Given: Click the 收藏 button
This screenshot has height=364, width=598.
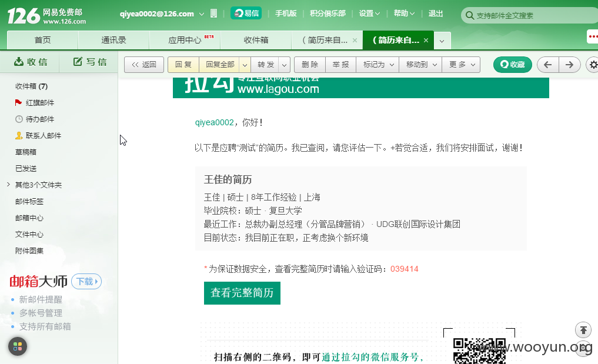Looking at the screenshot, I should (x=512, y=65).
